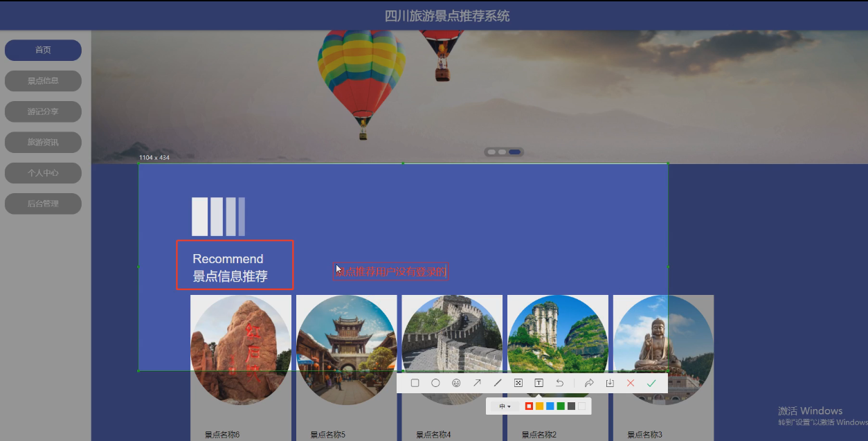This screenshot has height=441, width=868.
Task: Open 首页 in the sidebar
Action: tap(43, 50)
